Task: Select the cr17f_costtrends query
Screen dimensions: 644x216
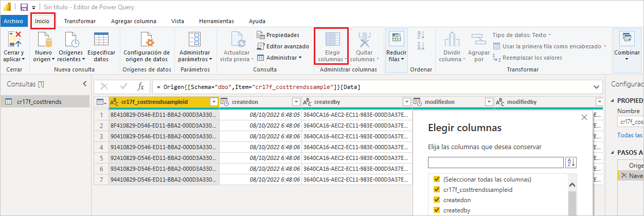Action: (x=45, y=101)
